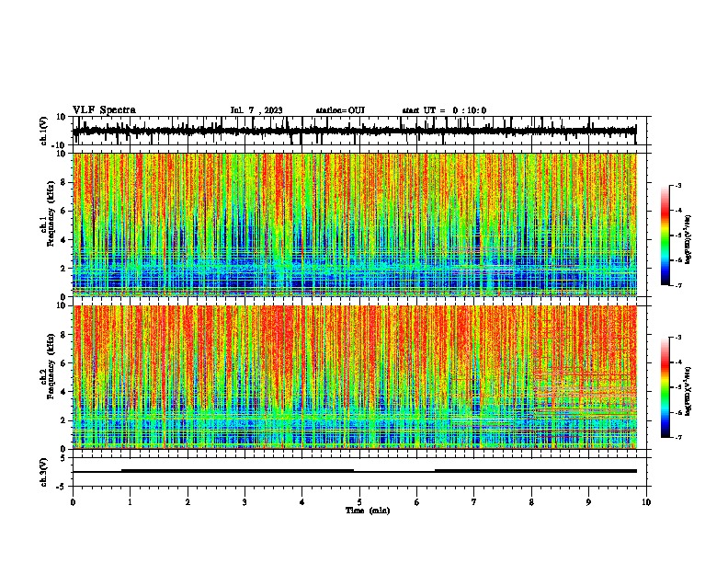Click the "ch.3(V)" y-axis label

click(x=44, y=472)
